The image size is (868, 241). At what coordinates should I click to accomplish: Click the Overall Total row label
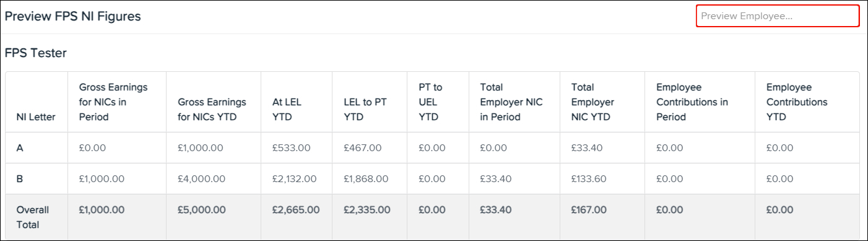pos(33,217)
